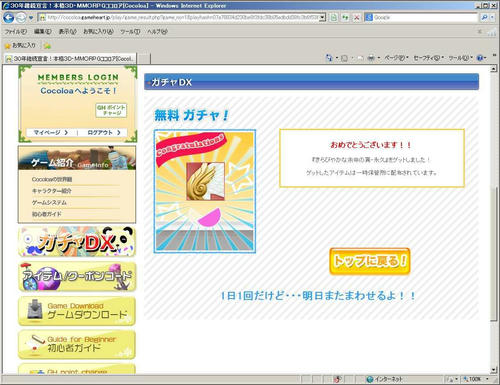Click the page scrollbar up arrow

(x=494, y=69)
